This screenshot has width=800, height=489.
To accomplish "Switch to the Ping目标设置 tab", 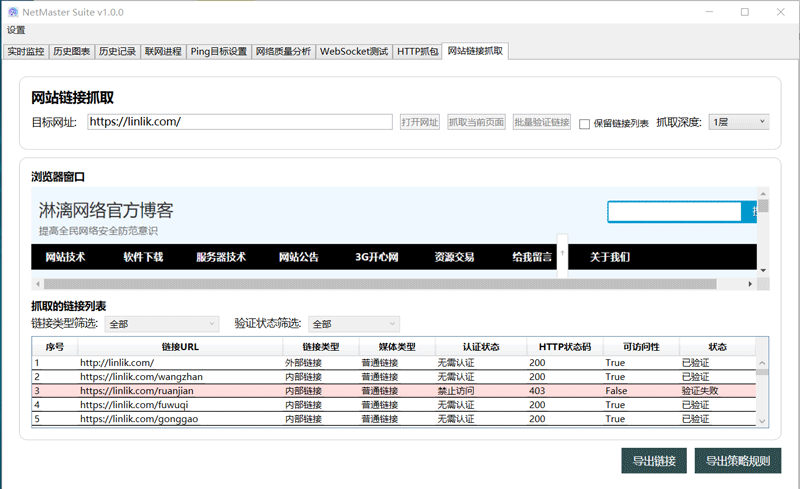I will tap(219, 51).
